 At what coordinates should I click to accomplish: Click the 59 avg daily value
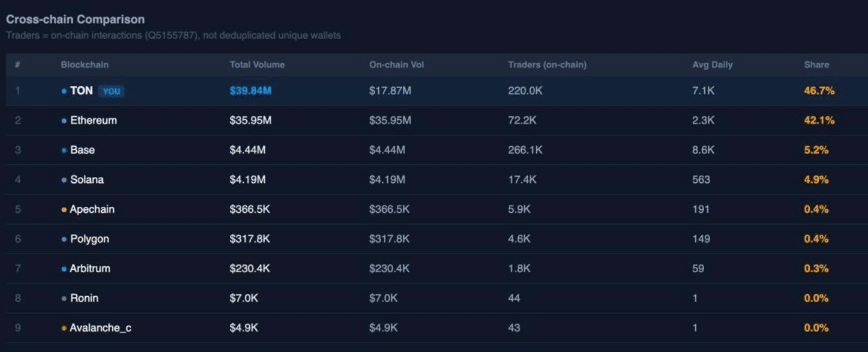698,269
